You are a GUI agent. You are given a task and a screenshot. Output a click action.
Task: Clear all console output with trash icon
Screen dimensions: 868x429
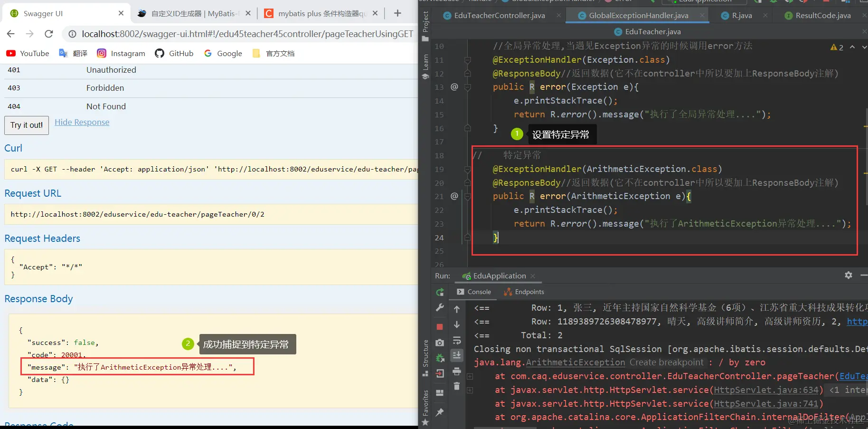[457, 386]
